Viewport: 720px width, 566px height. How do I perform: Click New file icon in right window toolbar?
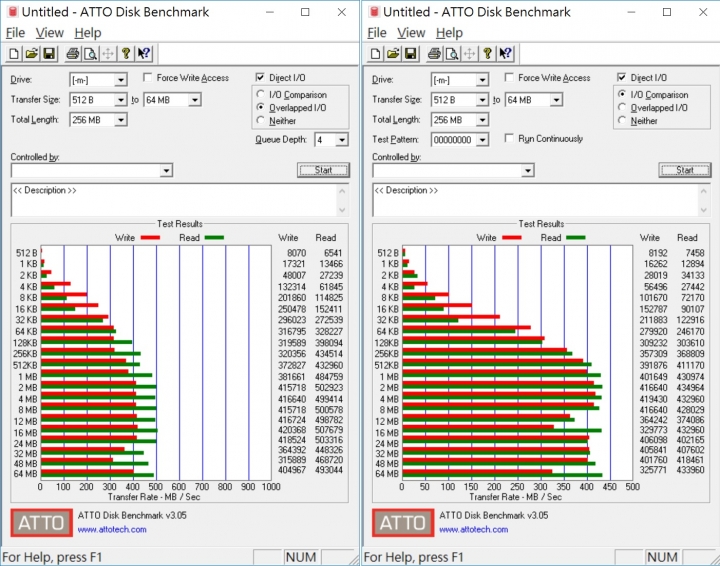point(375,54)
